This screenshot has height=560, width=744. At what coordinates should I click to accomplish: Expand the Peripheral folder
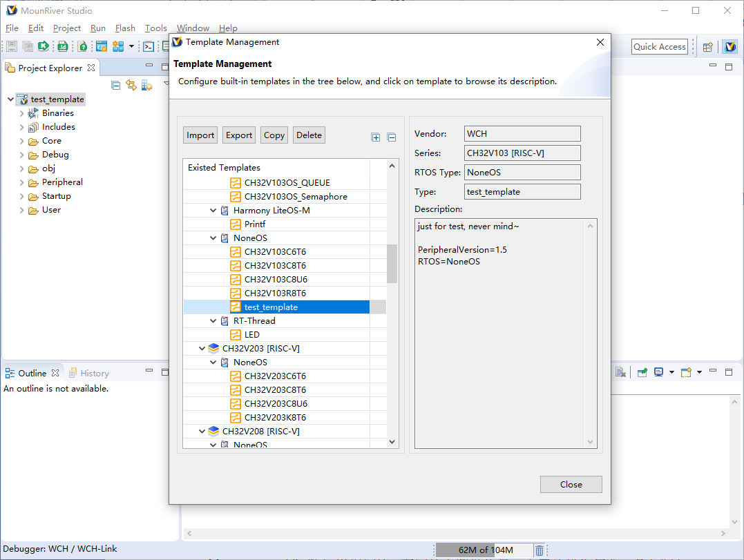[21, 182]
